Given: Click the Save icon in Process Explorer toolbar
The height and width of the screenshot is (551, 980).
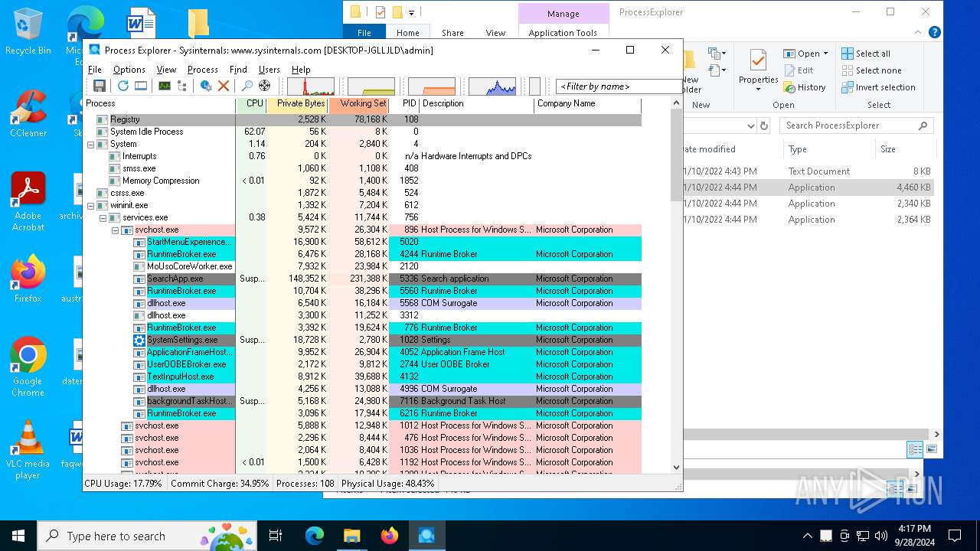Looking at the screenshot, I should pos(100,86).
